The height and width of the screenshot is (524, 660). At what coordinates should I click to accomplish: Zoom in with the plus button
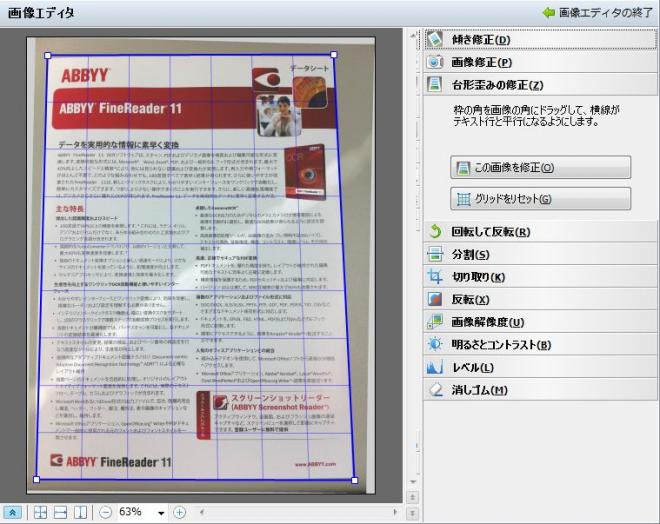(179, 512)
